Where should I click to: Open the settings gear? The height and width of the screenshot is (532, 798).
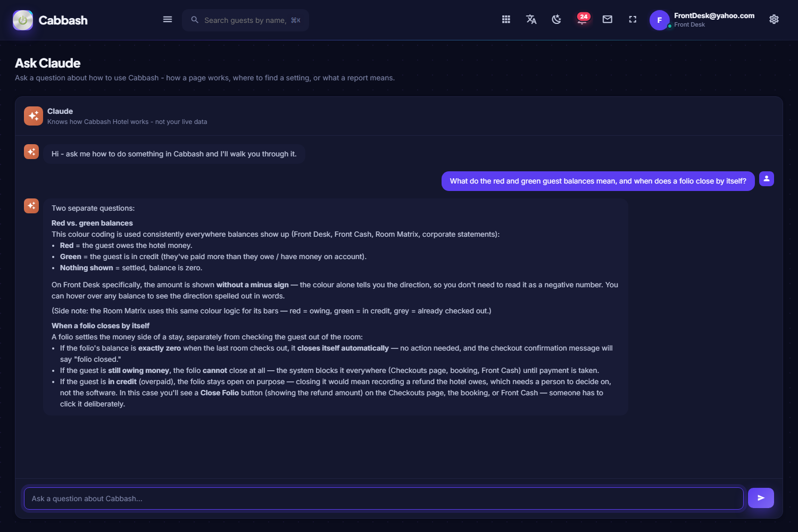pos(774,20)
